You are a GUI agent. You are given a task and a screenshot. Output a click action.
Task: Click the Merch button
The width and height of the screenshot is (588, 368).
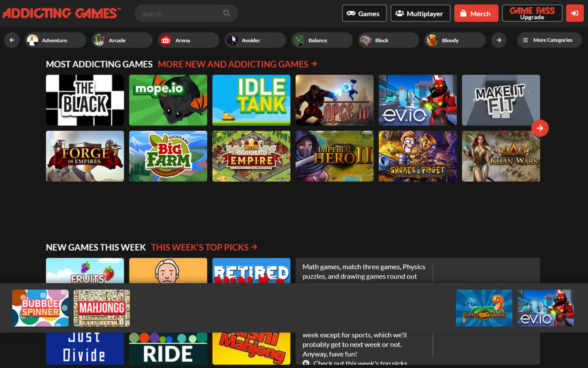coord(476,13)
